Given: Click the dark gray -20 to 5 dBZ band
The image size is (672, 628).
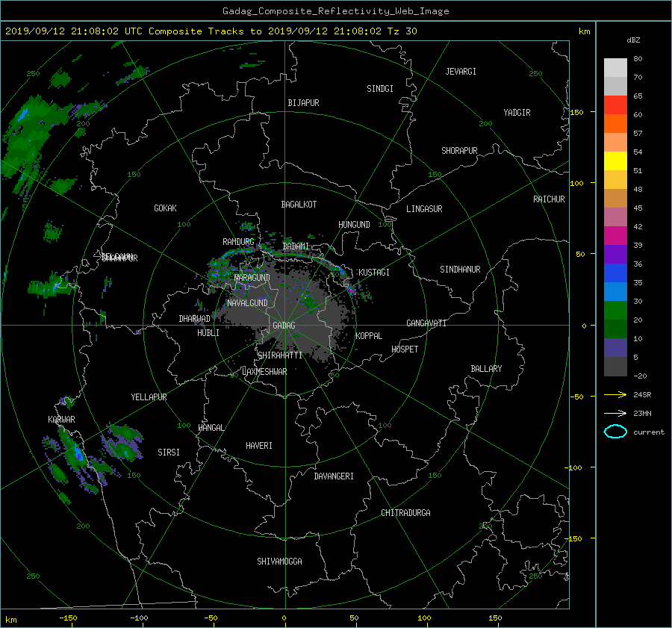Looking at the screenshot, I should [615, 367].
